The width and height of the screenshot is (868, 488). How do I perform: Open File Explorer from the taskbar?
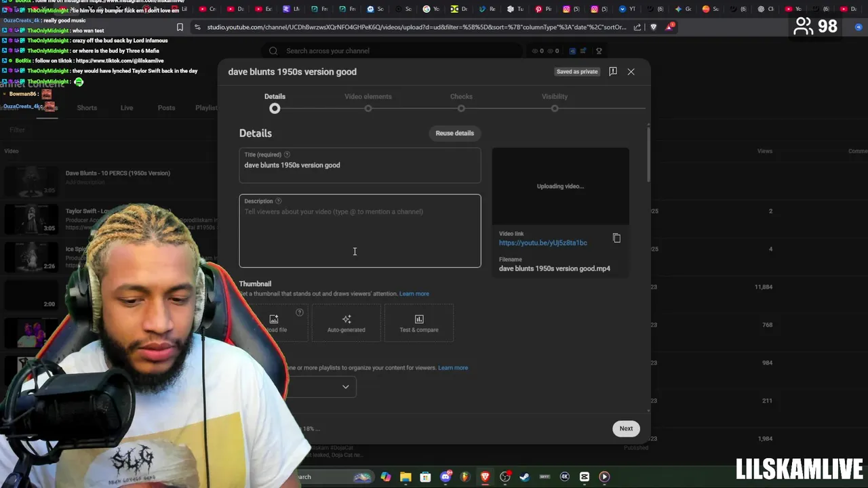point(406,476)
